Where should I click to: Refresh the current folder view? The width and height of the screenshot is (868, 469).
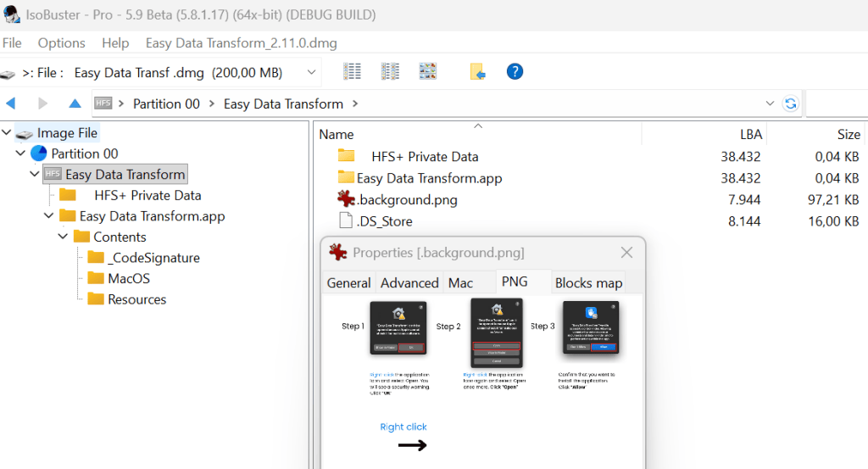tap(791, 103)
